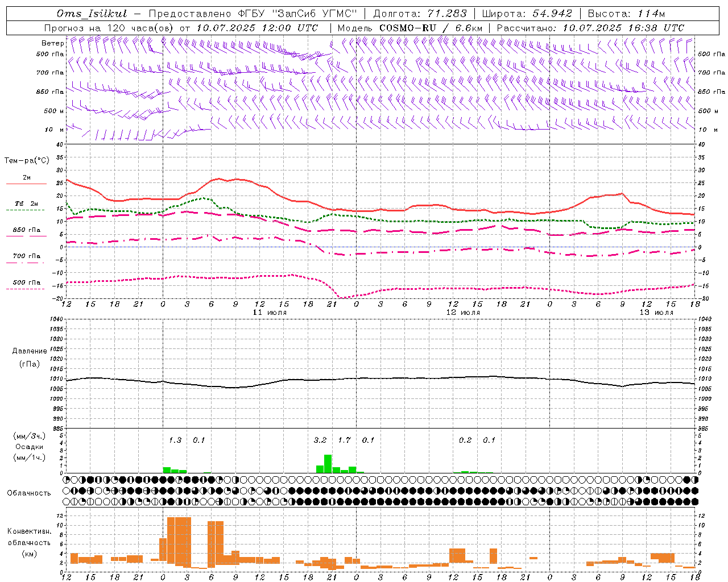728x582 pixels.
Task: Click the Td 2м dew point legend label
Action: pyautogui.click(x=26, y=203)
